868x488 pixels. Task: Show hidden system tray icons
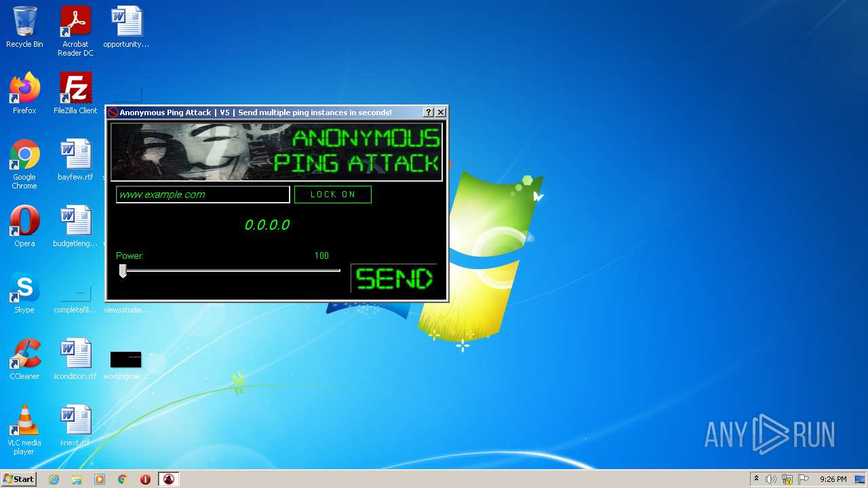756,479
